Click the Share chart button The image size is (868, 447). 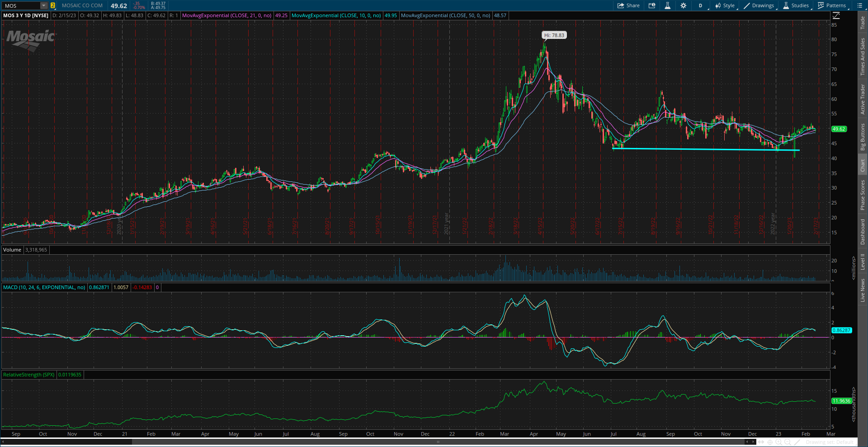click(628, 5)
